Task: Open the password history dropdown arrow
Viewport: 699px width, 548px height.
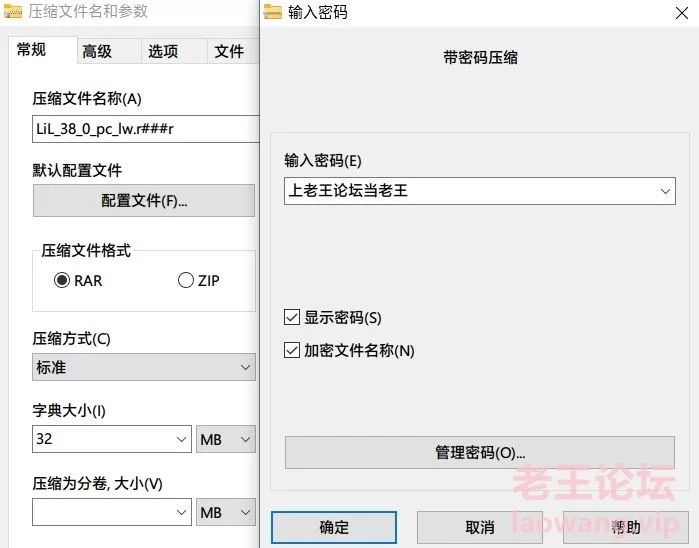Action: [x=665, y=191]
